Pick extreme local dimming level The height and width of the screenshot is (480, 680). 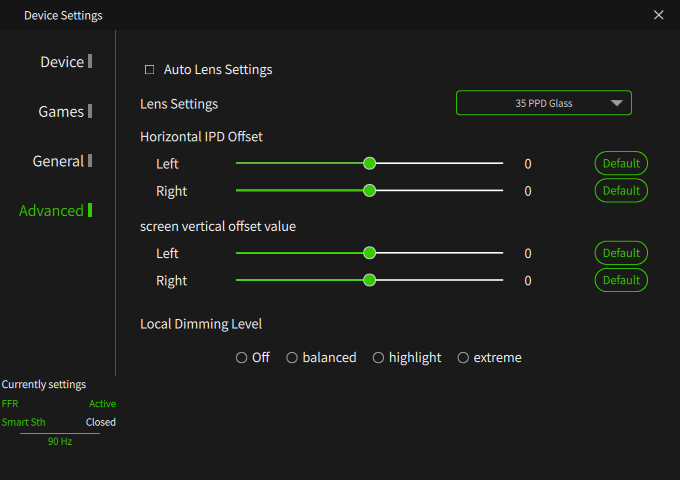[463, 358]
